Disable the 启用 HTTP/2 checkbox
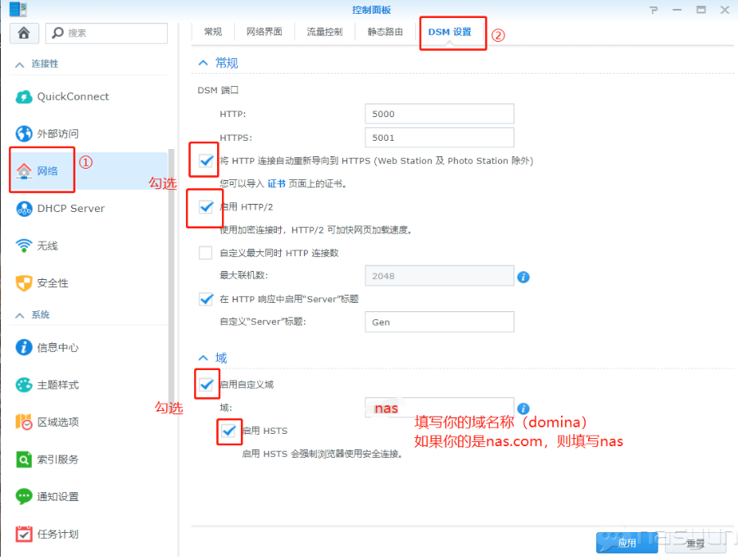This screenshot has height=560, width=738. 206,207
